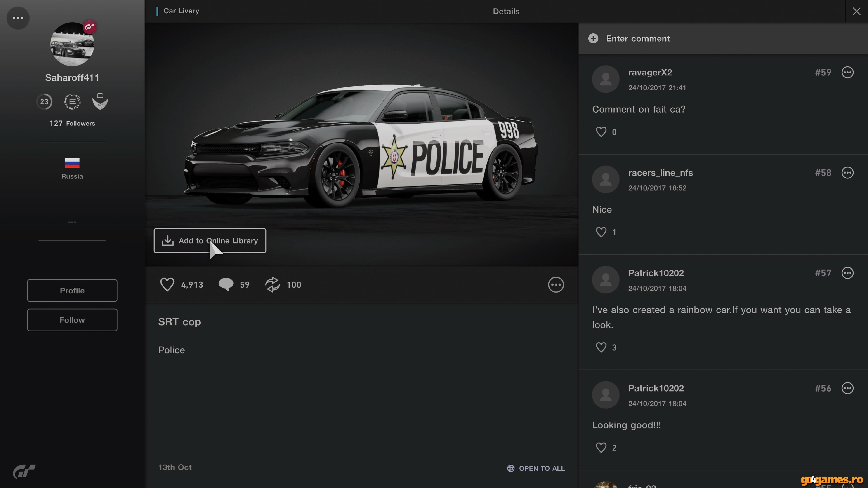This screenshot has height=488, width=868.
Task: Add livery to Online Library
Action: pyautogui.click(x=210, y=240)
